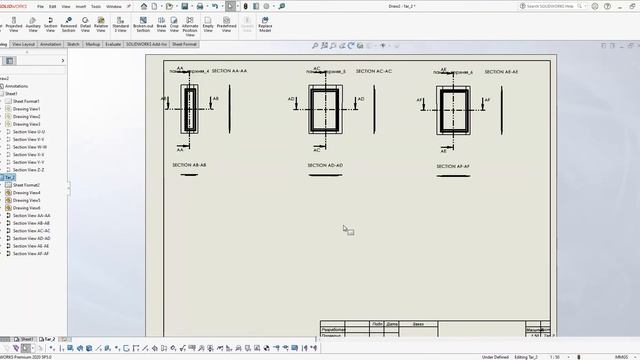Image resolution: width=640 pixels, height=360 pixels.
Task: Click the Under Defined status text
Action: pyautogui.click(x=495, y=357)
